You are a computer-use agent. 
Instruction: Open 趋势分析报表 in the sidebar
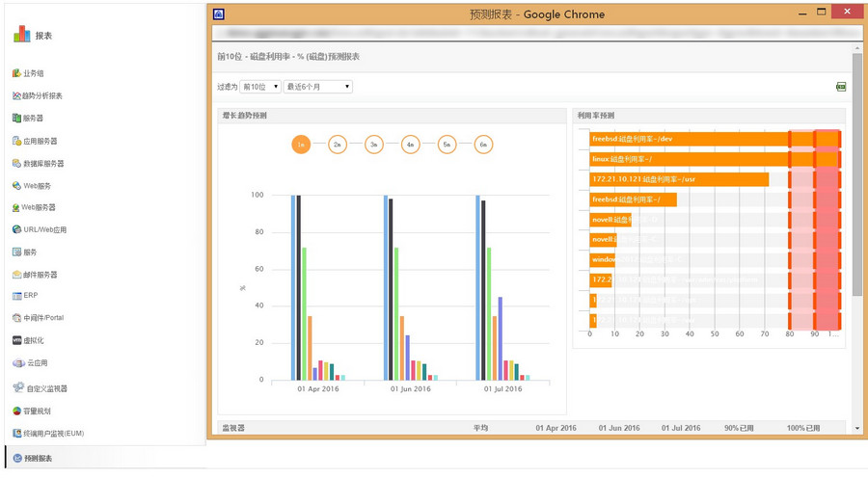click(42, 95)
